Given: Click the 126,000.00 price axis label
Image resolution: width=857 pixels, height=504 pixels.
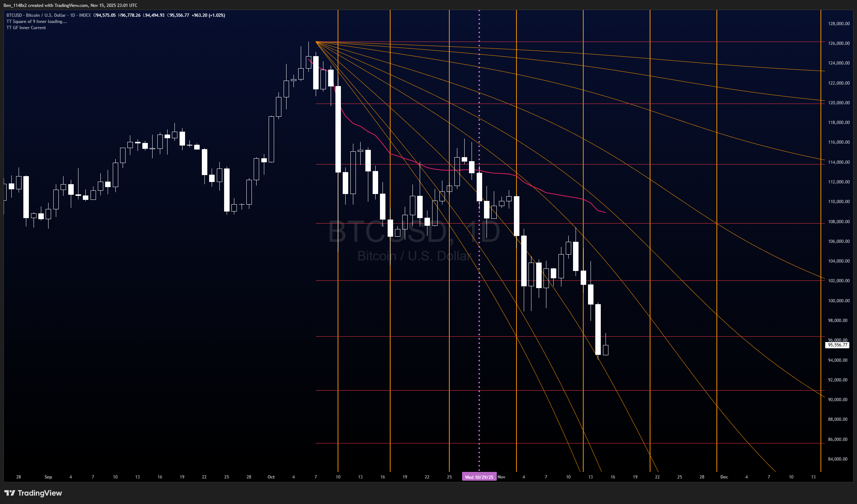Looking at the screenshot, I should [838, 43].
